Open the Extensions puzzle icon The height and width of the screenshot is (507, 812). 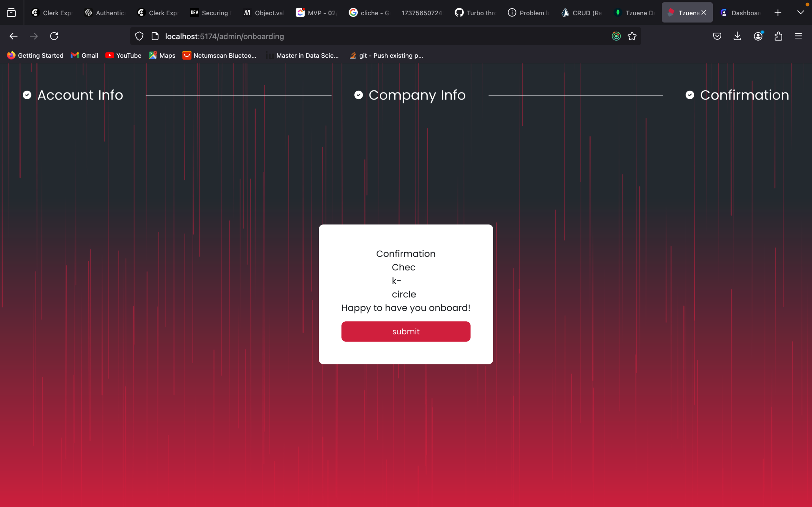pyautogui.click(x=778, y=36)
